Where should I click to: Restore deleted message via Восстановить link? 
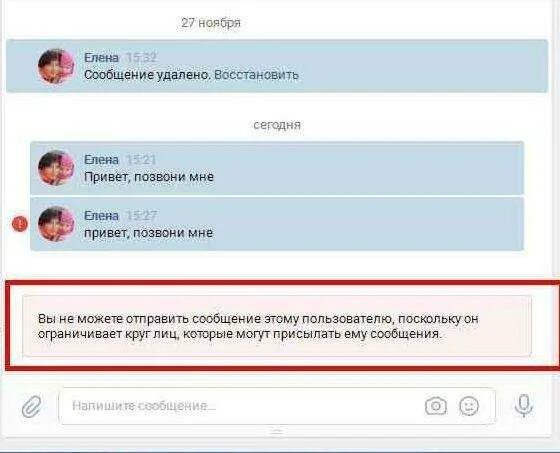[x=256, y=75]
